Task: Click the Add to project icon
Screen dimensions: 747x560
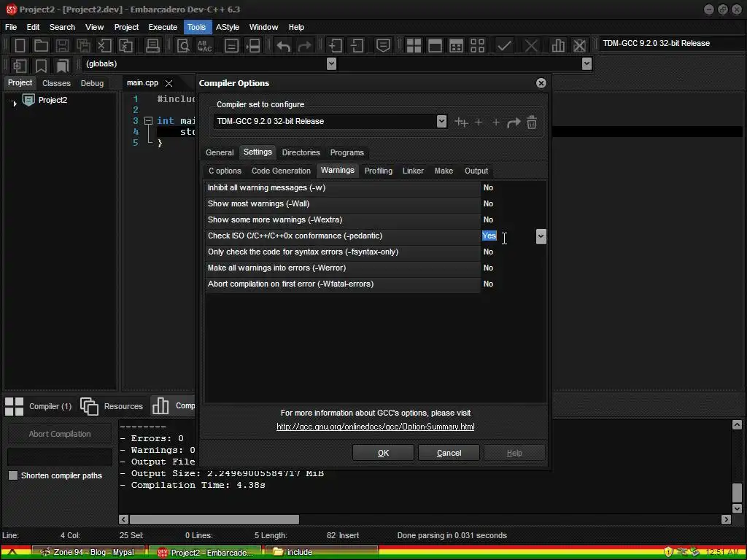Action: coord(336,46)
